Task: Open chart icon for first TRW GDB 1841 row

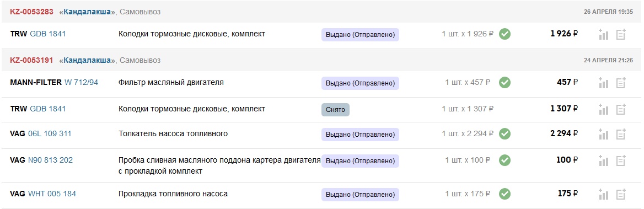Action: (x=603, y=35)
